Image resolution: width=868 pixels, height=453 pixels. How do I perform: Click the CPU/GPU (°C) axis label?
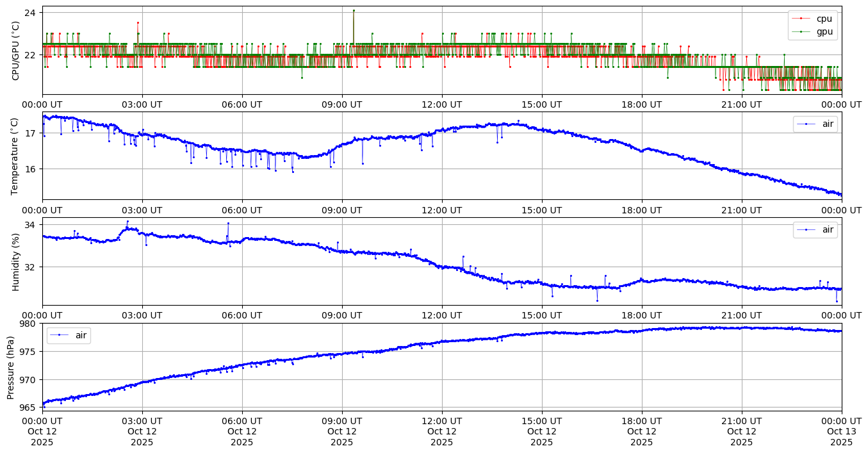16,51
